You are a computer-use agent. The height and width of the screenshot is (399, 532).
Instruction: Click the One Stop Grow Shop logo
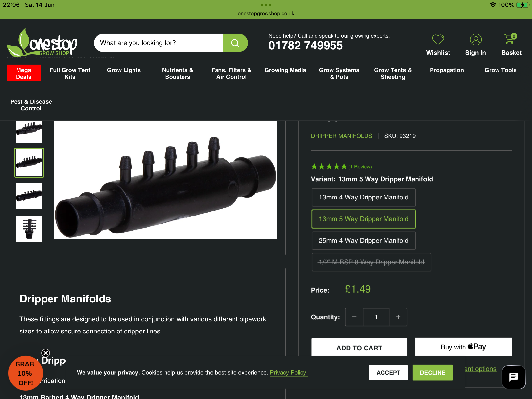pos(42,43)
